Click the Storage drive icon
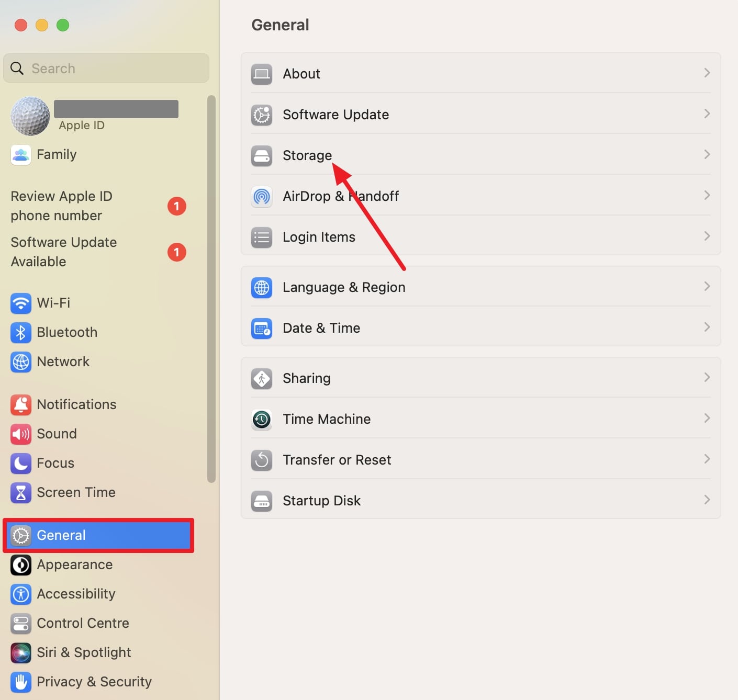Screen dimensions: 738x700 coord(262,155)
